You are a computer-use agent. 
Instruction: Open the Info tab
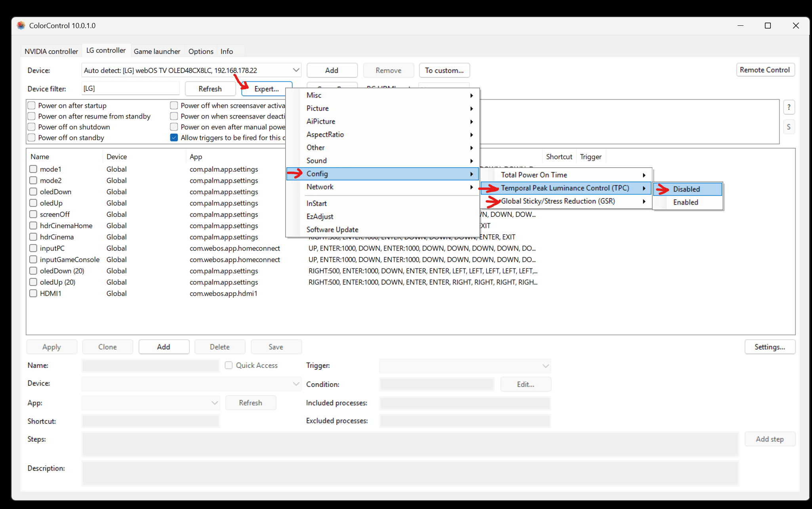[227, 51]
